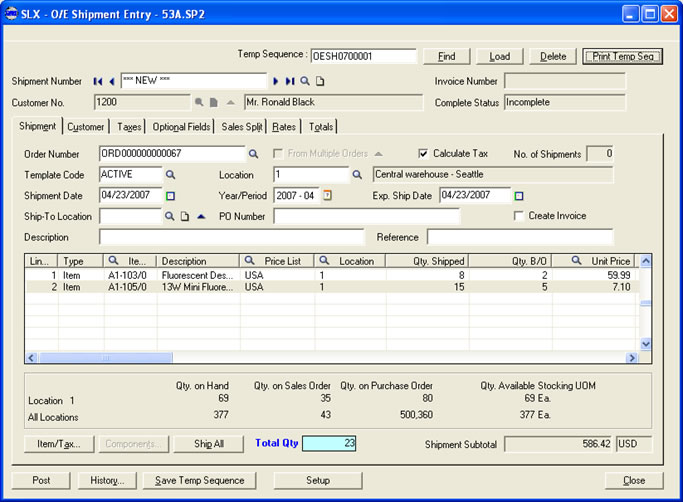This screenshot has height=502, width=683.
Task: Post the shipment
Action: point(41,481)
